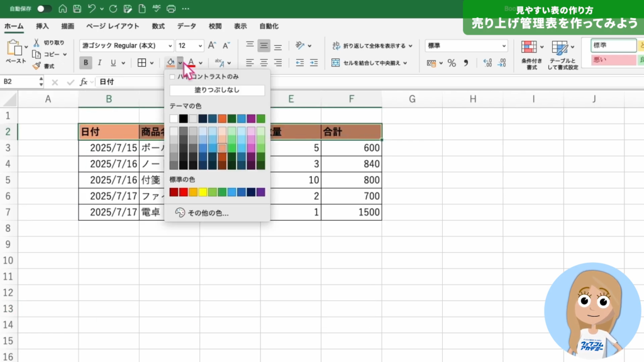Click the Insert Function fx icon

[84, 82]
